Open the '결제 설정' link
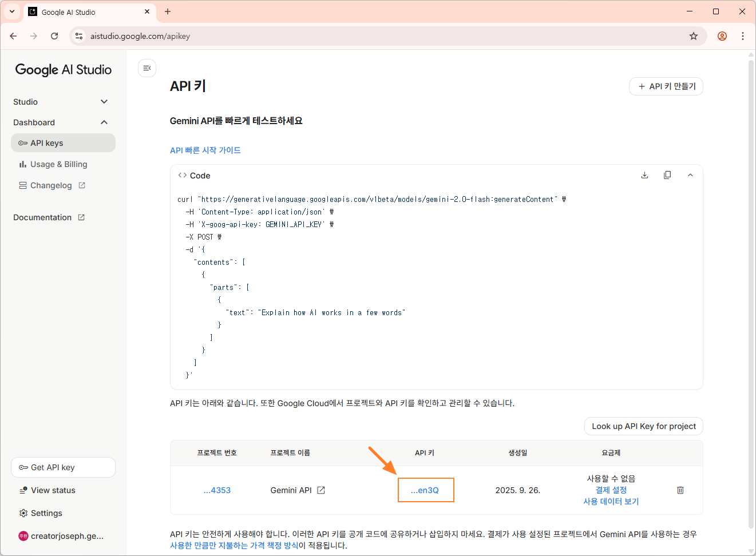The image size is (756, 556). pos(611,490)
